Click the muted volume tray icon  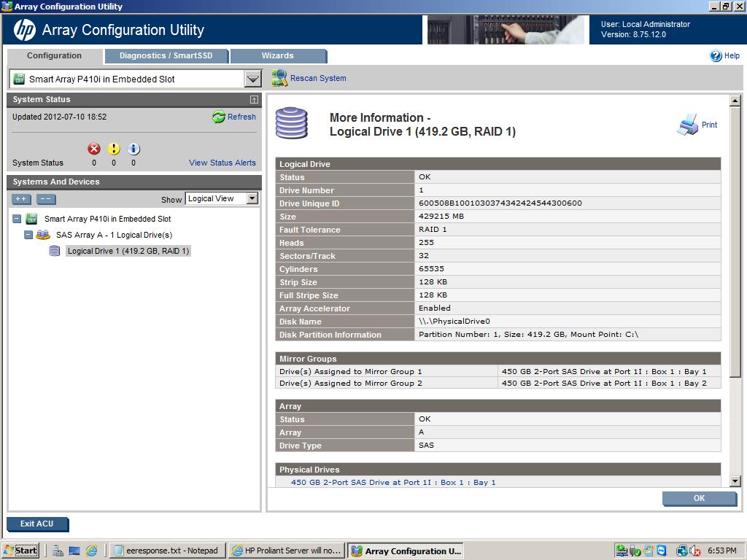pos(694,551)
